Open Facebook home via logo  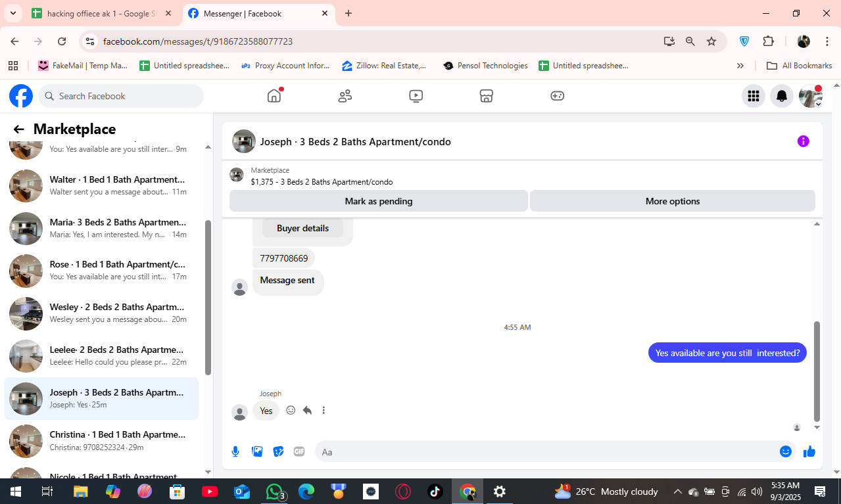point(21,96)
